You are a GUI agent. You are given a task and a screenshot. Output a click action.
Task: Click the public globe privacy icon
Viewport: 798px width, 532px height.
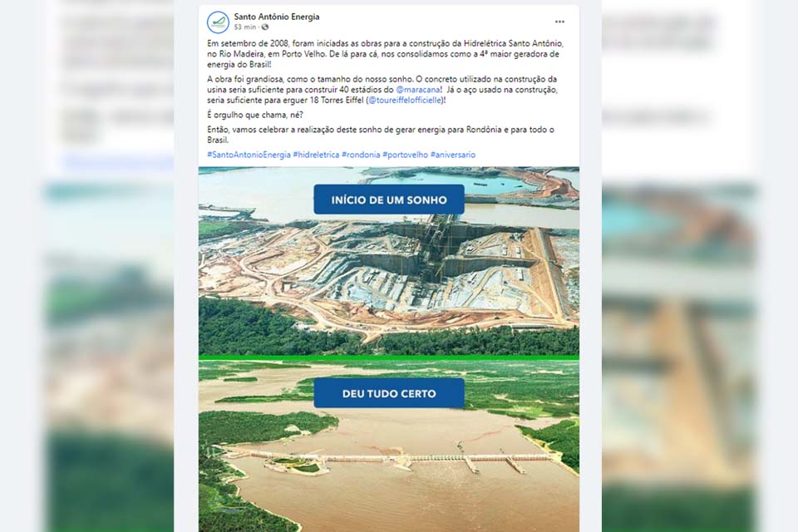(264, 27)
